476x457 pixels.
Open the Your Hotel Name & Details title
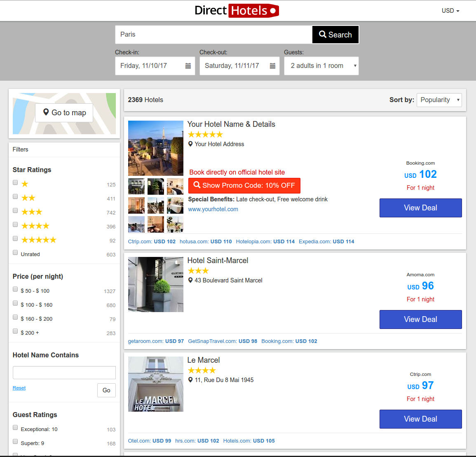pyautogui.click(x=231, y=124)
